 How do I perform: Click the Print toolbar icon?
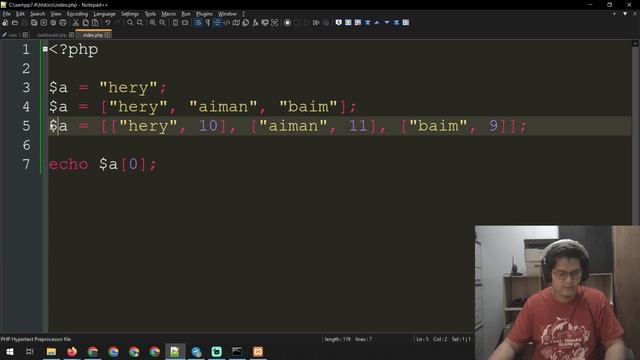click(x=63, y=23)
